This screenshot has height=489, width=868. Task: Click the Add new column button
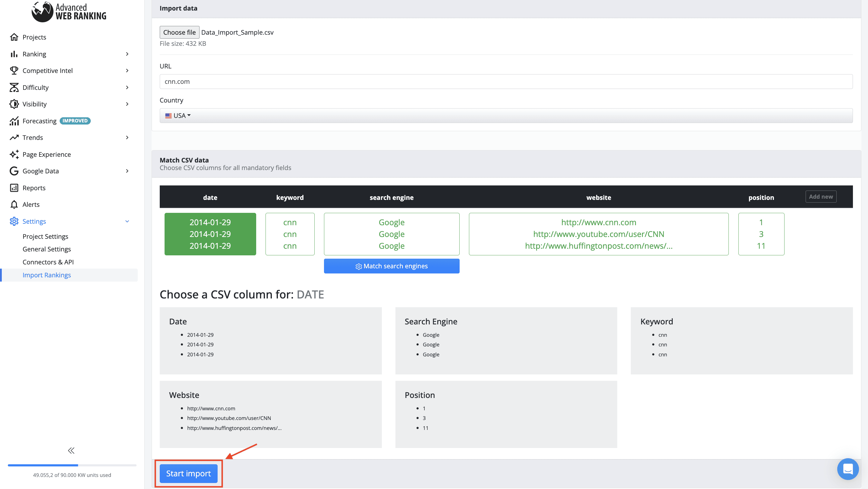820,197
